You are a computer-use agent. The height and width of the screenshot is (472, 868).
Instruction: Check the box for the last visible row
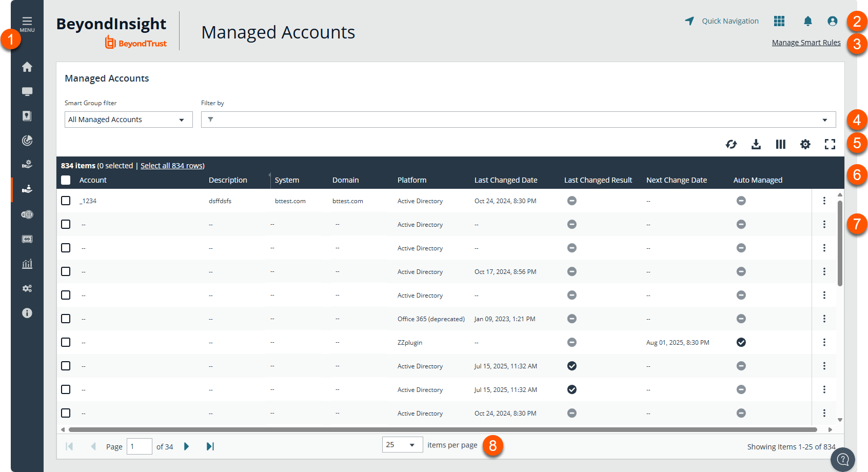point(66,413)
